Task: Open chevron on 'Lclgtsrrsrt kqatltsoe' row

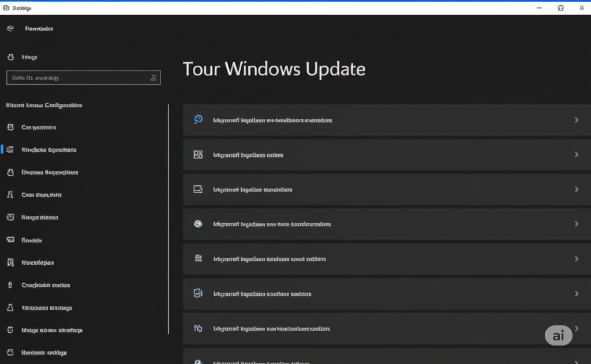Action: pyautogui.click(x=577, y=328)
